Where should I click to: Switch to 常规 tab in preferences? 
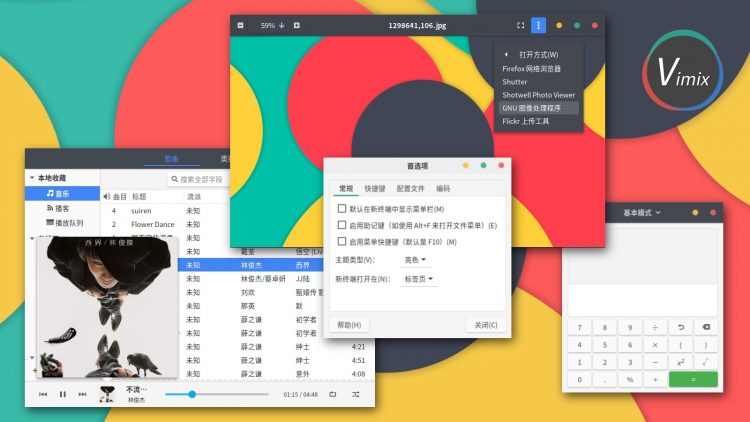[346, 189]
